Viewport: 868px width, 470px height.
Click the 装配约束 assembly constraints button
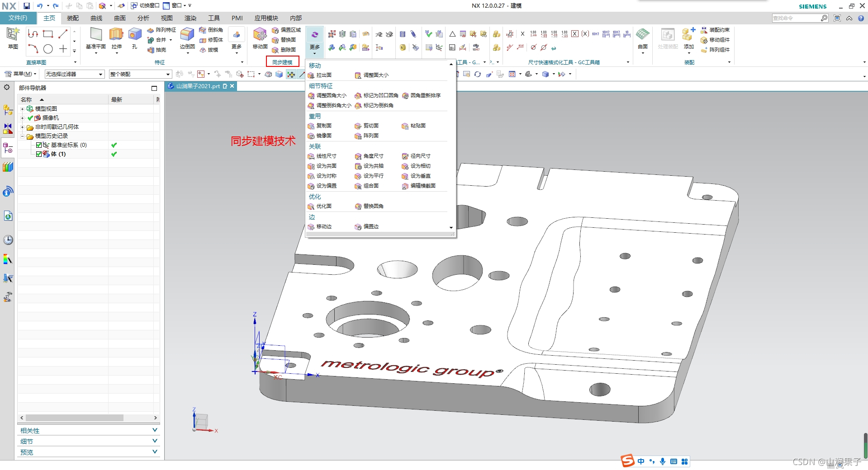click(x=715, y=30)
